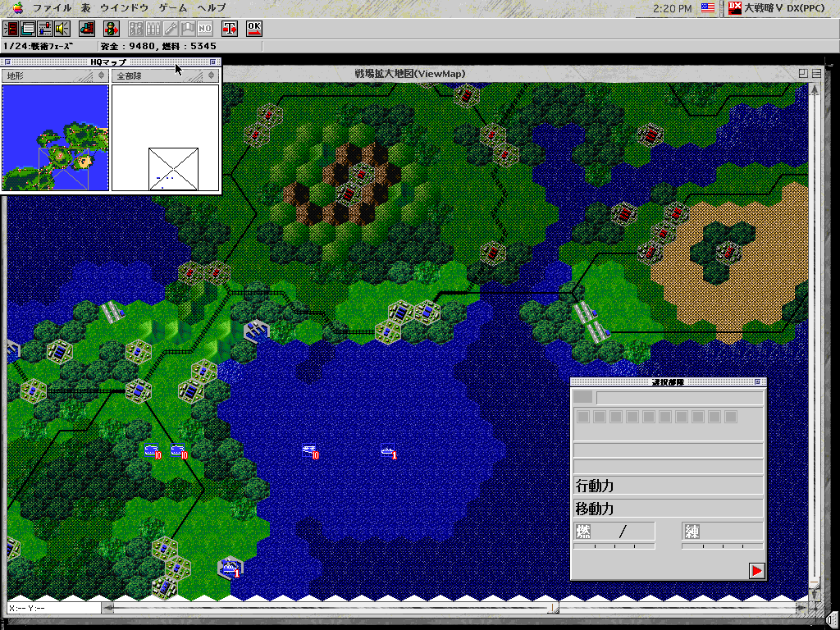
Task: Open the 大戦略V DX(PPC) application menu
Action: (x=778, y=7)
